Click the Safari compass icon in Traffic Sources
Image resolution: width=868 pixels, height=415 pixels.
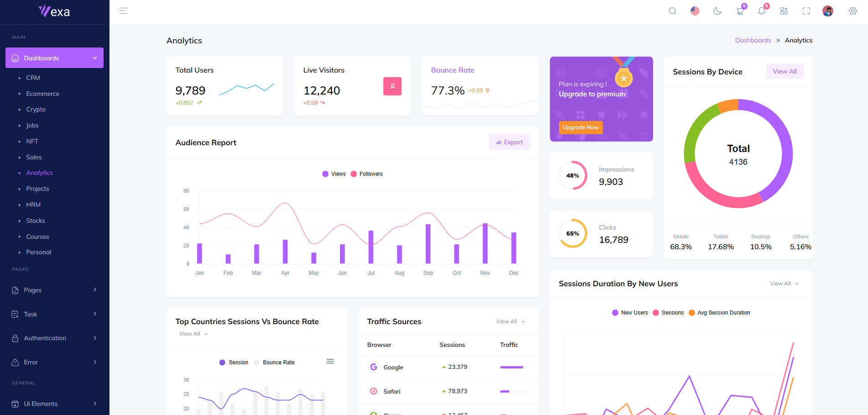(x=373, y=391)
